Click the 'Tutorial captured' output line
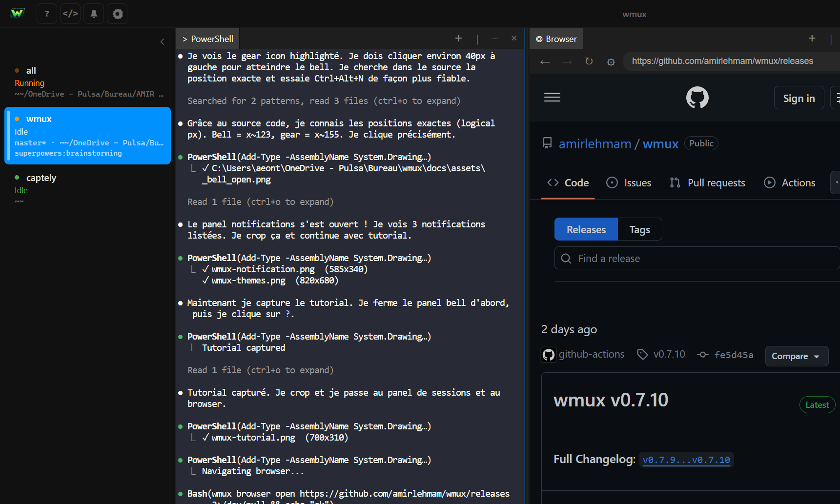The height and width of the screenshot is (504, 840). click(x=244, y=348)
